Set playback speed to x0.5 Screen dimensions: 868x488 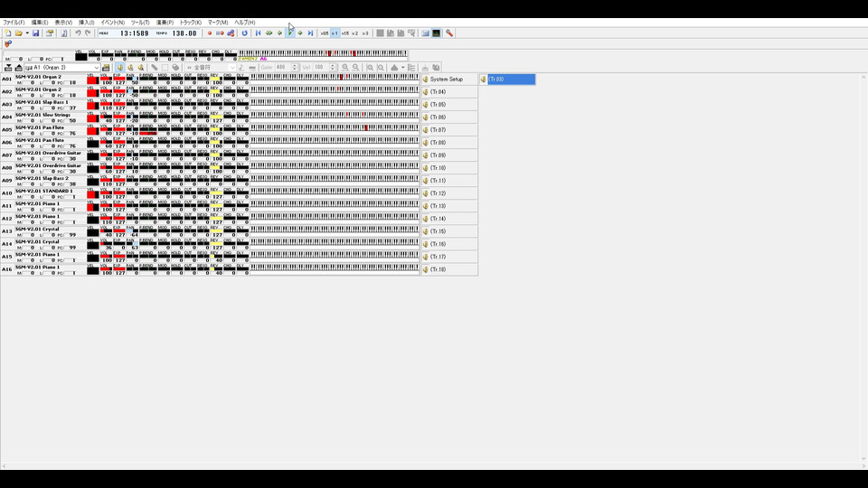pyautogui.click(x=325, y=33)
